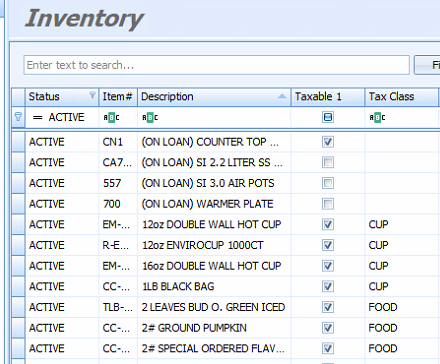The width and height of the screenshot is (440, 364).
Task: Check Taxable 1 for SI 3.0 AIR POTS row
Action: click(x=328, y=183)
